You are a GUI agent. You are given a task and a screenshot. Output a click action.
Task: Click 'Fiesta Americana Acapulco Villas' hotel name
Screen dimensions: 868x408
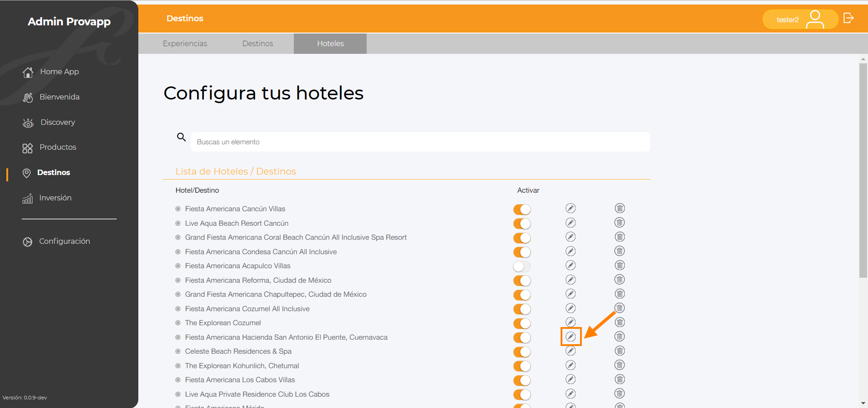click(238, 266)
